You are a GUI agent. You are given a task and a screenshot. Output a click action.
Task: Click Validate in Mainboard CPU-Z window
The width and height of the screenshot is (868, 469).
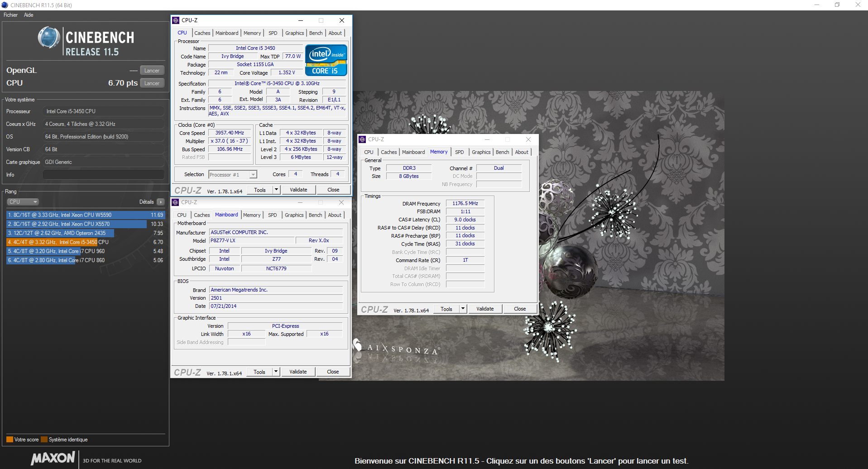(x=298, y=372)
